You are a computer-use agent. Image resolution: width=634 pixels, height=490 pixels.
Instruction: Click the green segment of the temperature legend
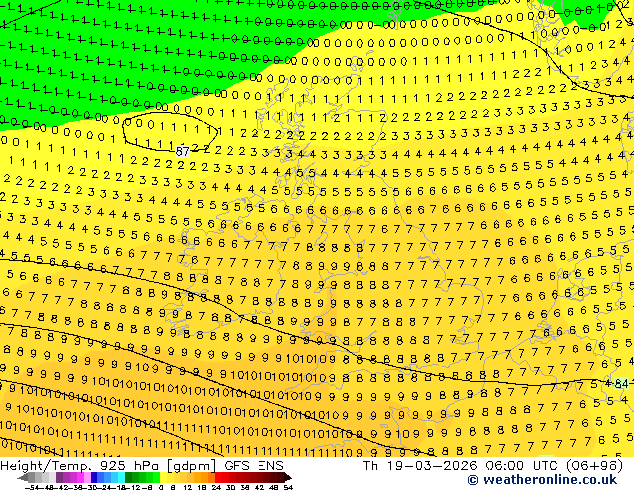point(142,478)
